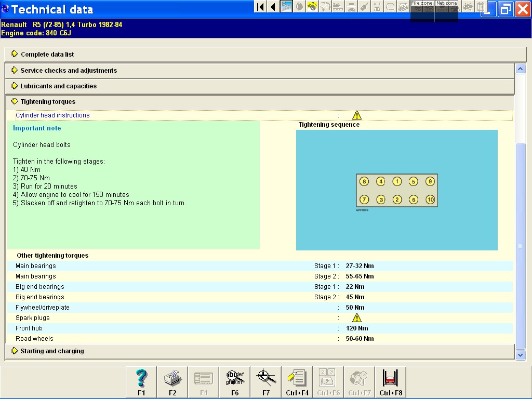Click the warning triangle in Spark plugs row

[356, 318]
